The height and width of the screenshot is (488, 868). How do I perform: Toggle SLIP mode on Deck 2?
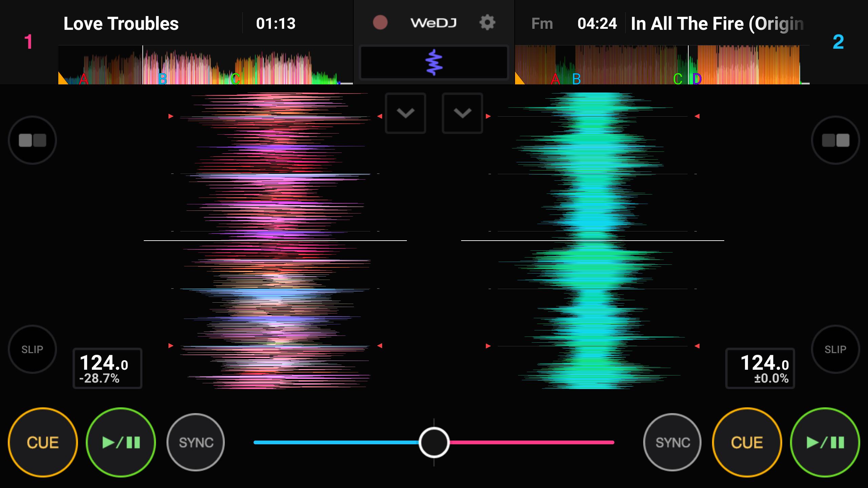836,349
